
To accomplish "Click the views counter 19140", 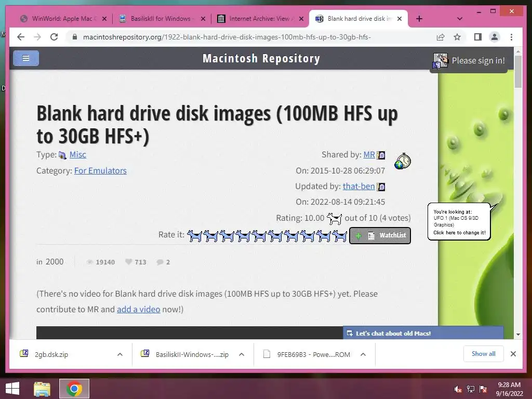I will (x=100, y=262).
